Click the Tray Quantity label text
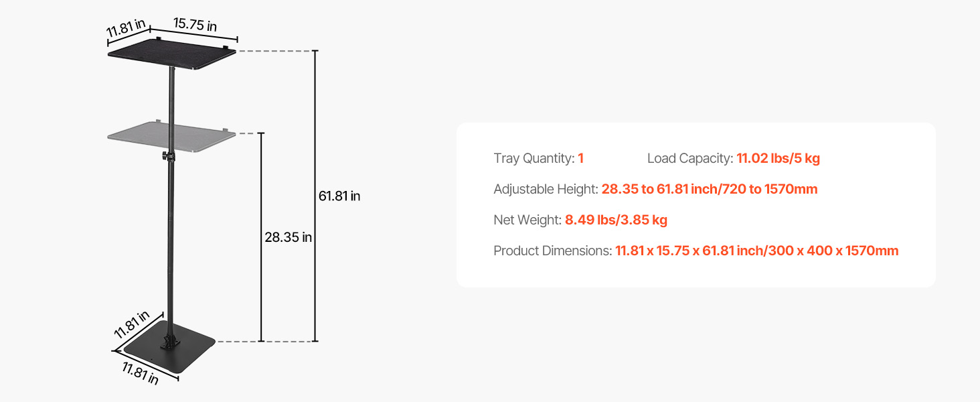 [534, 159]
